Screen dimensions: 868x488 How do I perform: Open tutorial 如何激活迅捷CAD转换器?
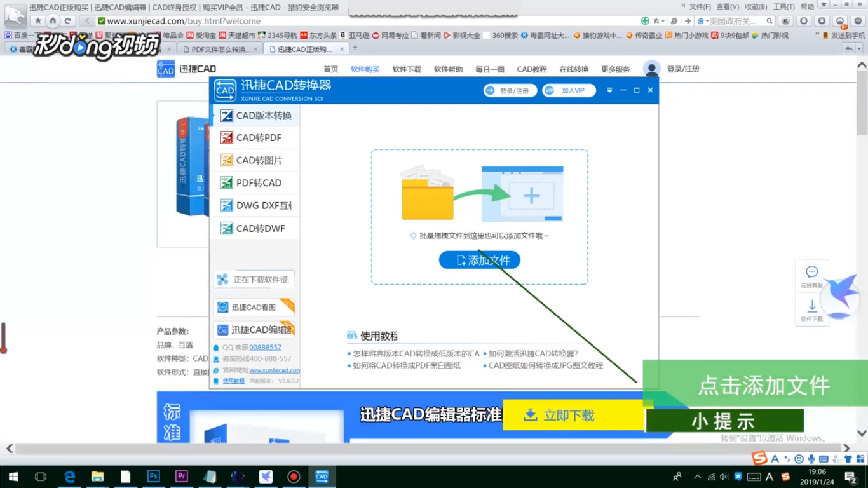[x=533, y=354]
